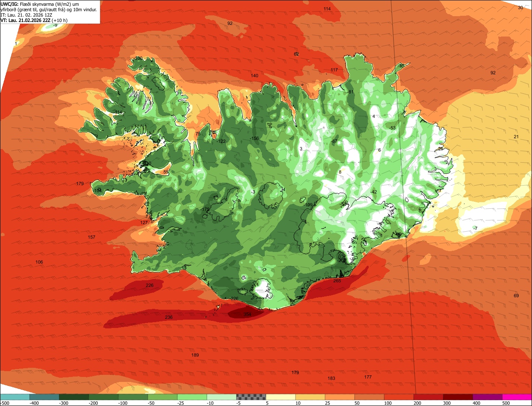Click the flux value 354 off the south coast
Viewport: 532px width, 406px height.
(247, 315)
